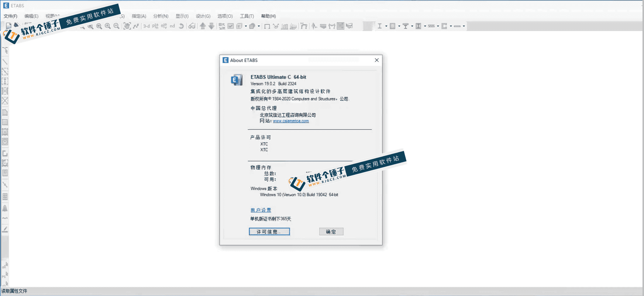The width and height of the screenshot is (644, 296).
Task: Click the New Model toolbar icon
Action: click(9, 26)
